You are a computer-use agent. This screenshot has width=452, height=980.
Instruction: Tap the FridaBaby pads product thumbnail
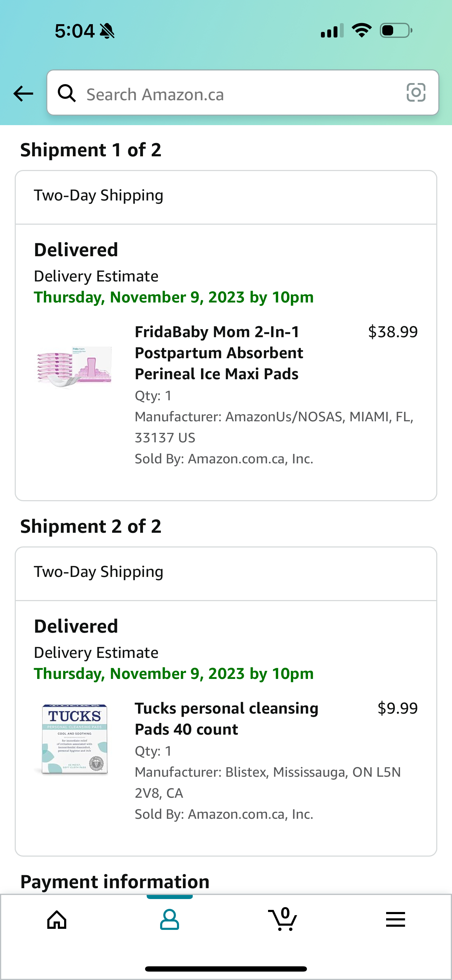tap(74, 367)
